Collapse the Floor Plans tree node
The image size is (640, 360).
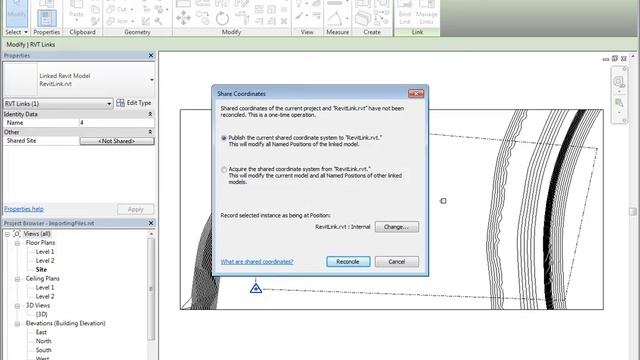pyautogui.click(x=17, y=243)
